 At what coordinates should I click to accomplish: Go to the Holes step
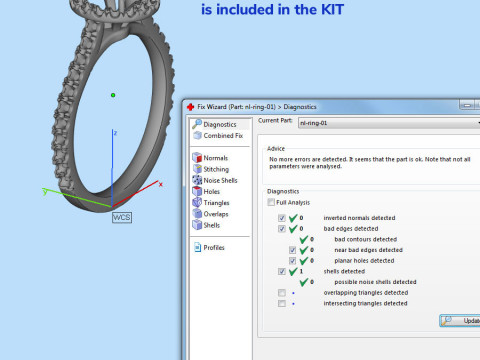211,192
